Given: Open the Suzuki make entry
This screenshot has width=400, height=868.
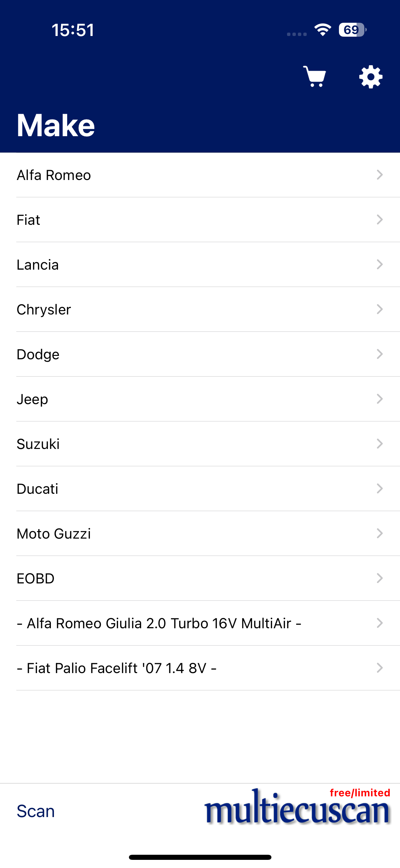Looking at the screenshot, I should (38, 444).
